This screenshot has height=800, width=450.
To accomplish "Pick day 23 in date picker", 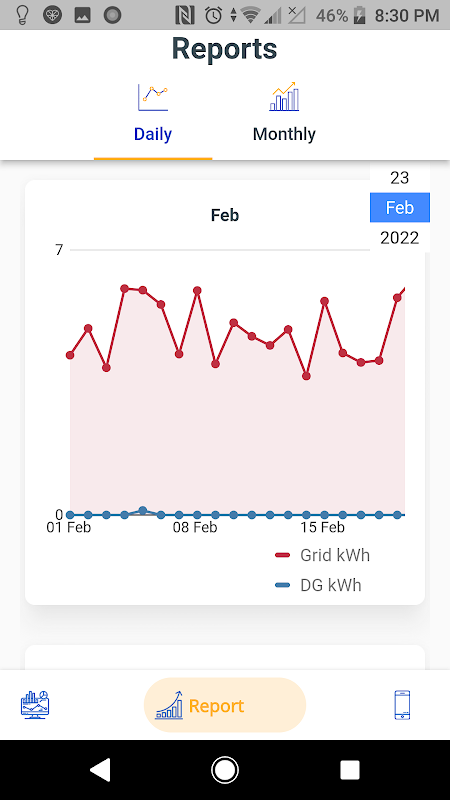I will tap(399, 178).
